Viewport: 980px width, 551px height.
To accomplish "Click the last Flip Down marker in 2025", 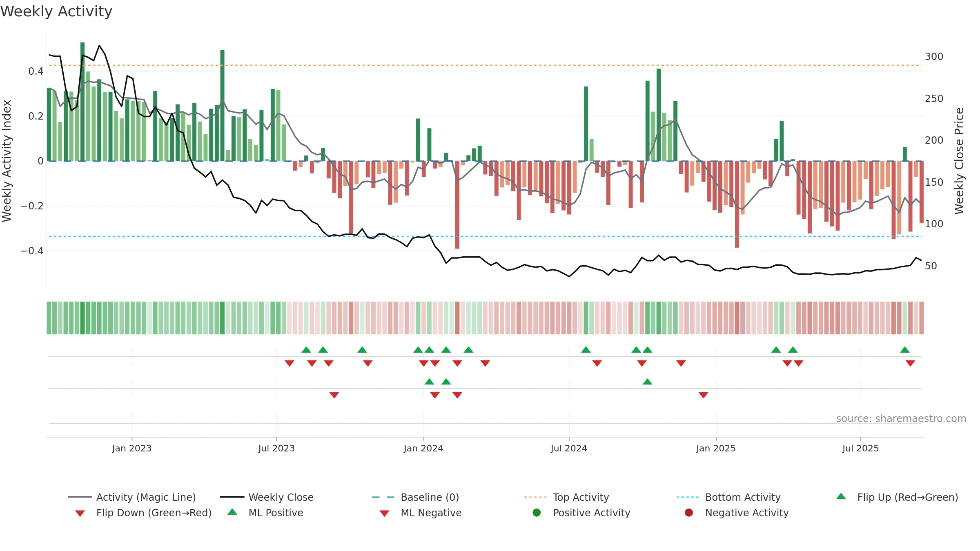I will pyautogui.click(x=910, y=363).
